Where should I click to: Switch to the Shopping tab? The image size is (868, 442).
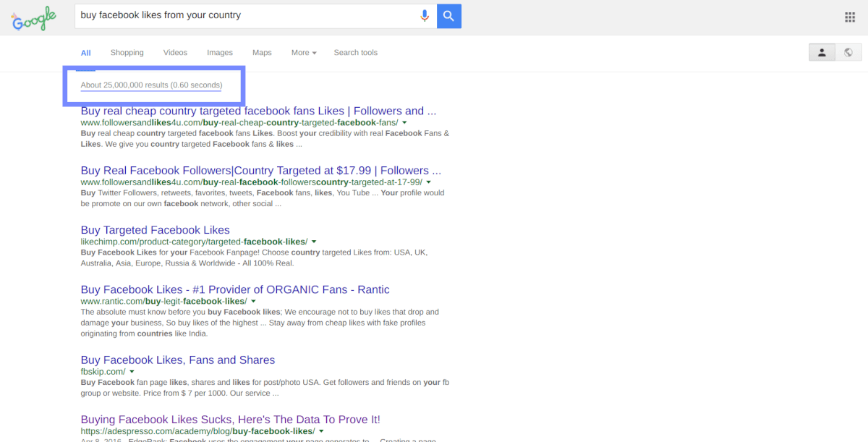tap(127, 53)
